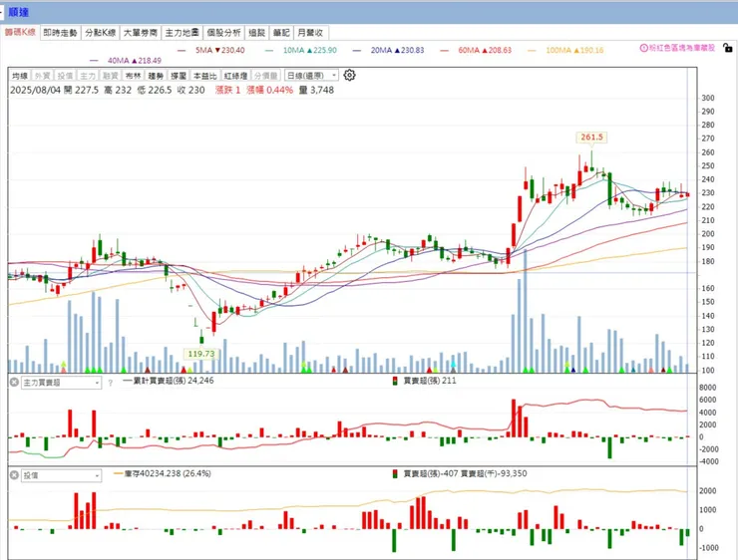Click the 2025/08/04 date in quote line
The width and height of the screenshot is (738, 560).
coord(35,91)
